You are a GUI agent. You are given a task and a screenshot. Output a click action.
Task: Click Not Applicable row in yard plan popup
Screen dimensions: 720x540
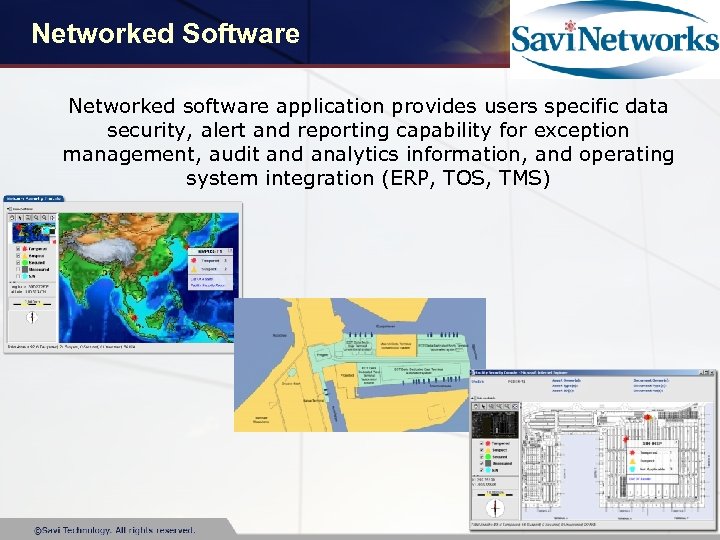(x=651, y=469)
